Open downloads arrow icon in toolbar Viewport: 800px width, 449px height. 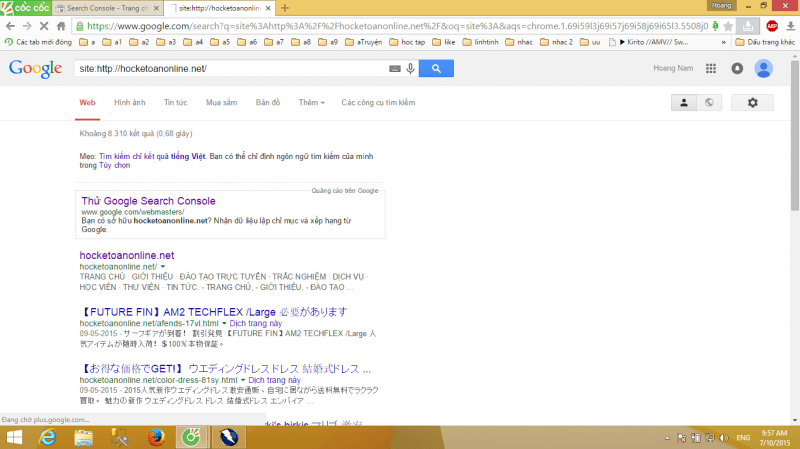(790, 26)
